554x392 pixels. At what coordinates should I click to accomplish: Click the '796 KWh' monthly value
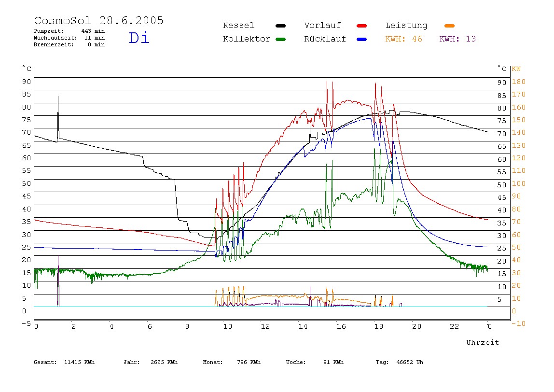pyautogui.click(x=249, y=362)
